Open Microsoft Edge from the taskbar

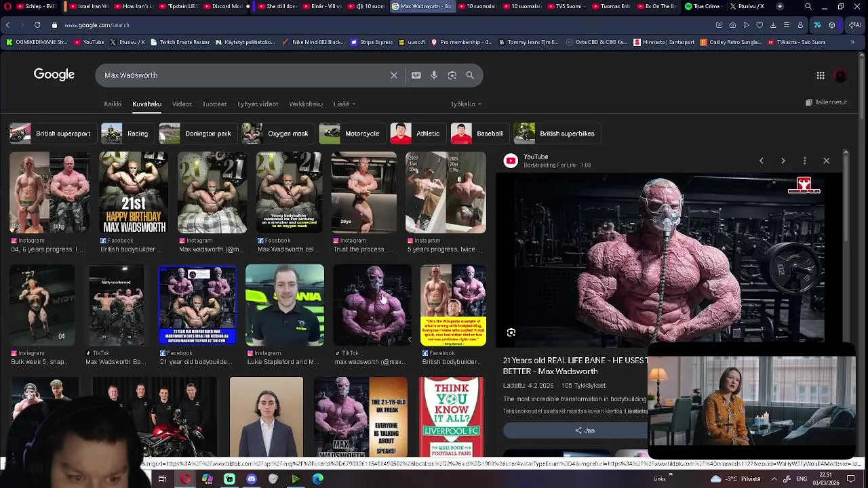coord(318,479)
